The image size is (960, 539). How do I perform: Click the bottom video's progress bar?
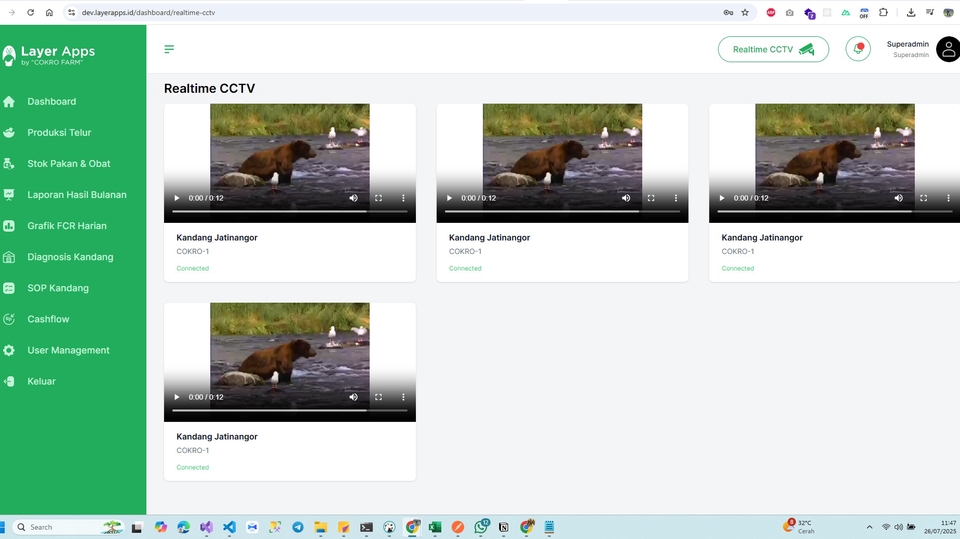point(289,410)
